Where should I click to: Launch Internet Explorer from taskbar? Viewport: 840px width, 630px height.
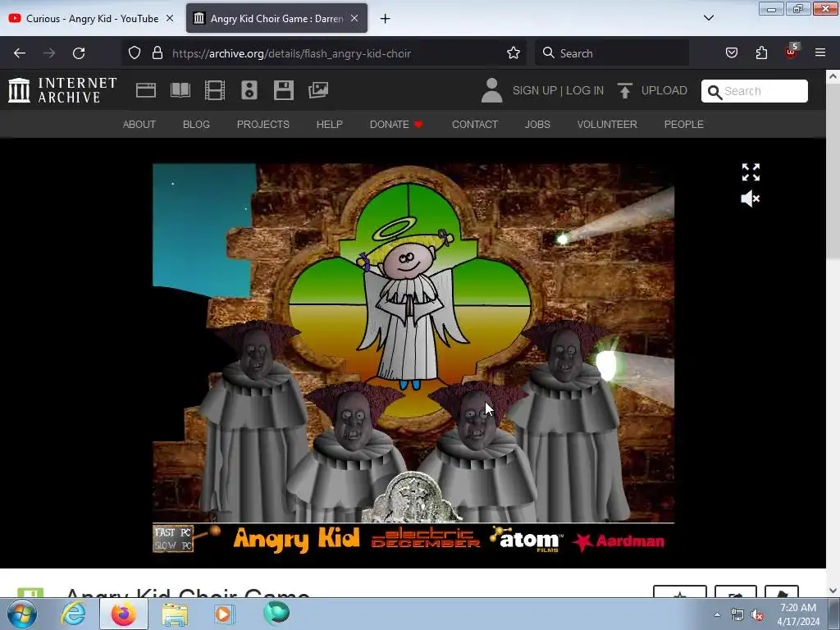pyautogui.click(x=73, y=614)
